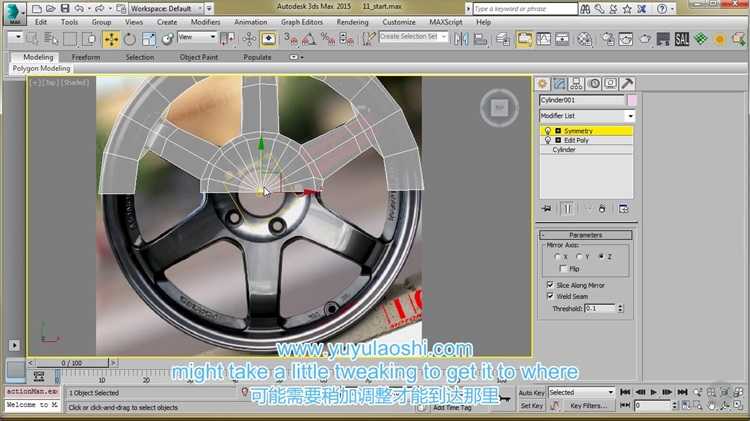The image size is (750, 421).
Task: Click Configure Modifier Sets icon
Action: (x=623, y=209)
